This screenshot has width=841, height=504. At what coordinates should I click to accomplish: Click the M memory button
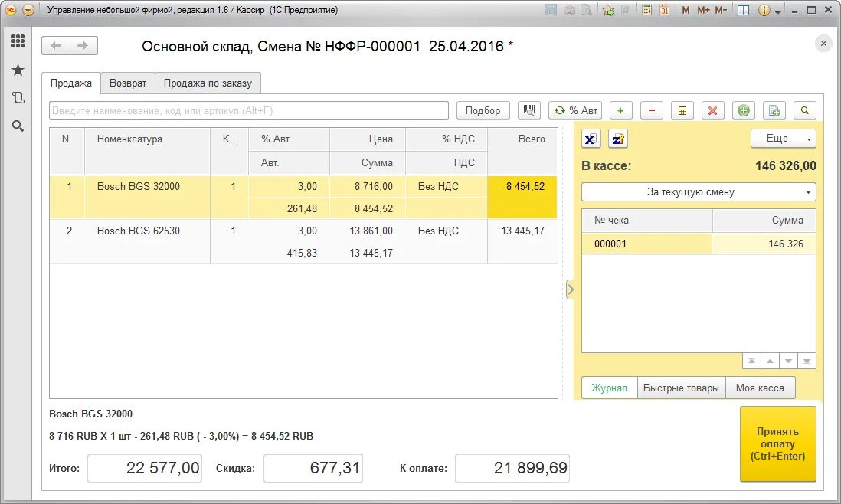[686, 10]
